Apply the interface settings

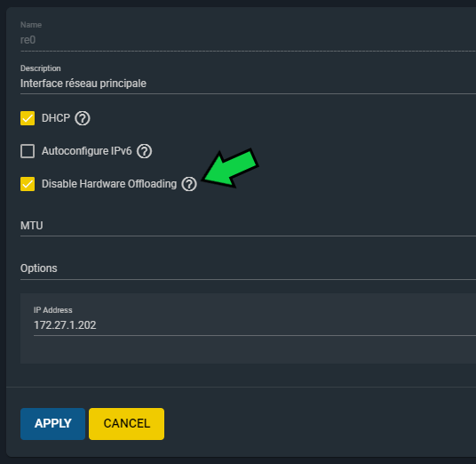(x=52, y=424)
